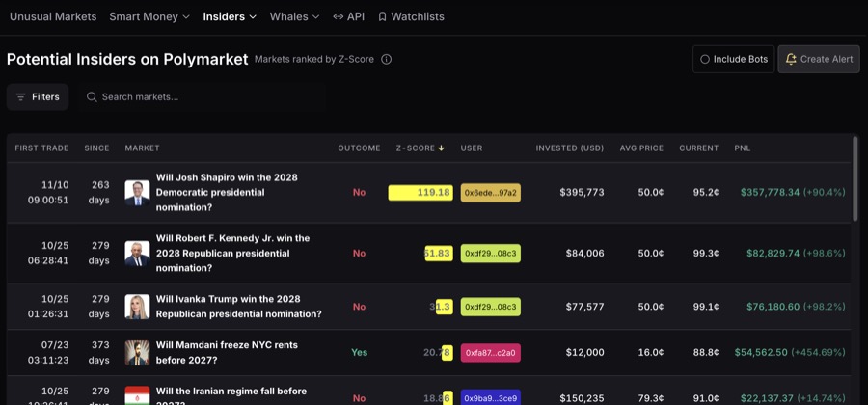Click the Josh Shapiro portrait thumbnail
Viewport: 868px width, 405px height.
(x=137, y=193)
